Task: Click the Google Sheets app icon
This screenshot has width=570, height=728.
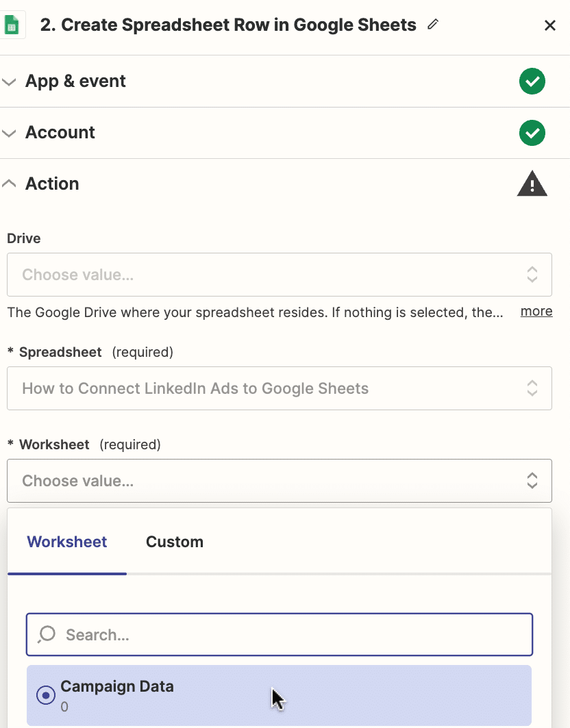Action: [x=12, y=25]
